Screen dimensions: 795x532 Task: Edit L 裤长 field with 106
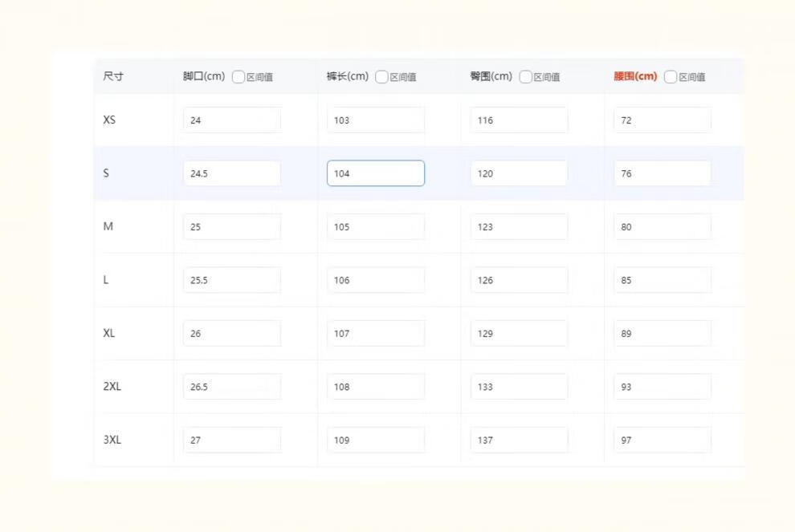coord(376,280)
